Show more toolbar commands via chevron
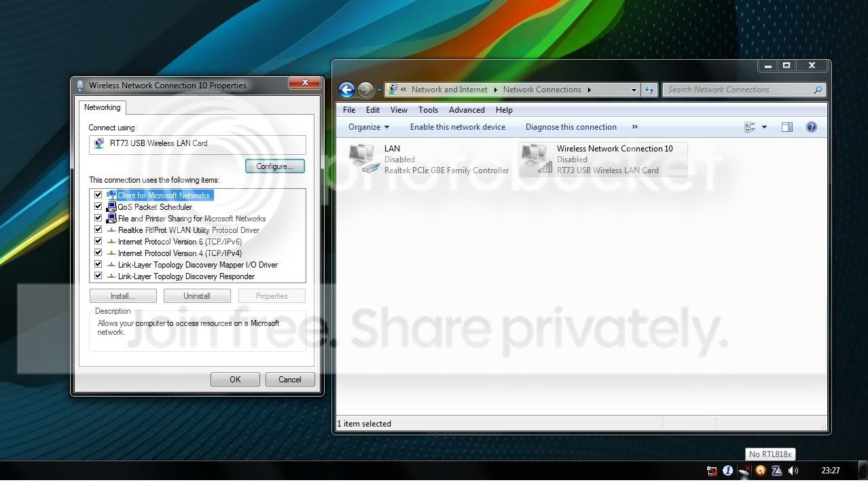Screen dimensions: 868x489 pyautogui.click(x=635, y=127)
